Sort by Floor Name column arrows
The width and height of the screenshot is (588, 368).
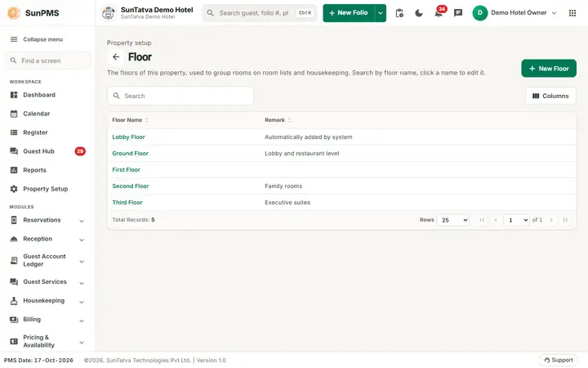147,120
